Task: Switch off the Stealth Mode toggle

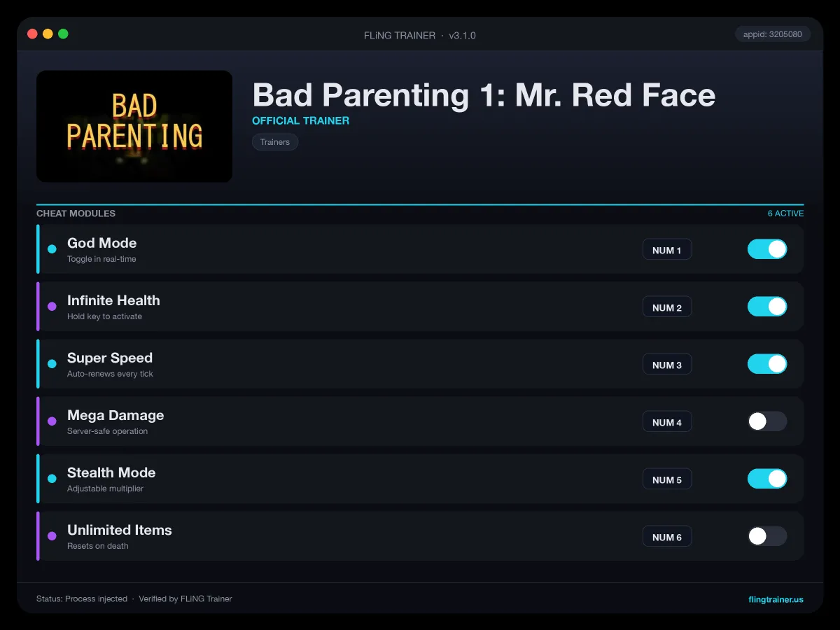Action: pyautogui.click(x=767, y=479)
